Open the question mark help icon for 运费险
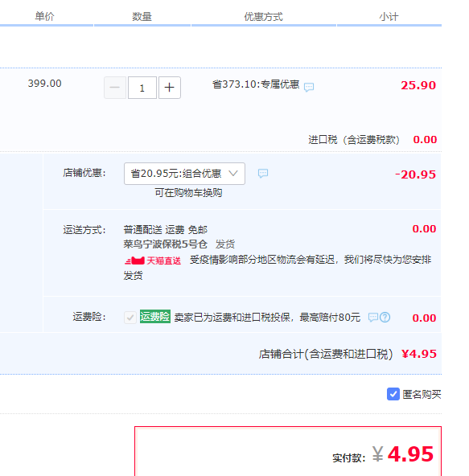This screenshot has height=476, width=469. pos(385,318)
